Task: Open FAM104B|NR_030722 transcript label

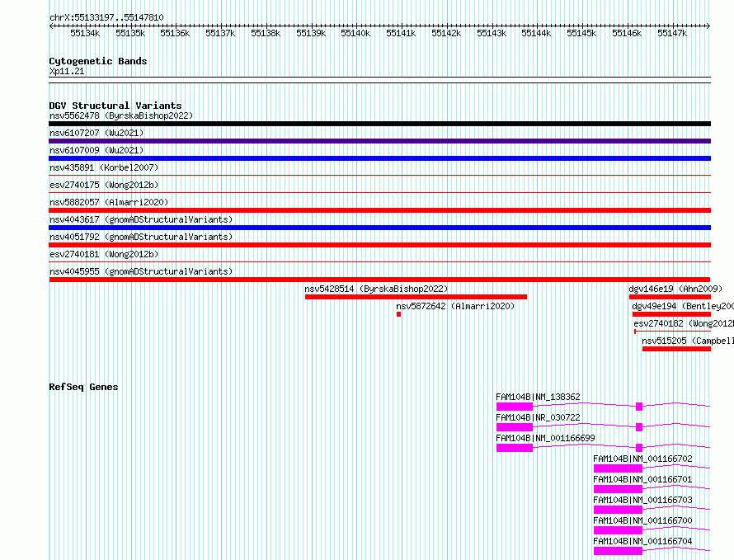Action: [x=538, y=417]
